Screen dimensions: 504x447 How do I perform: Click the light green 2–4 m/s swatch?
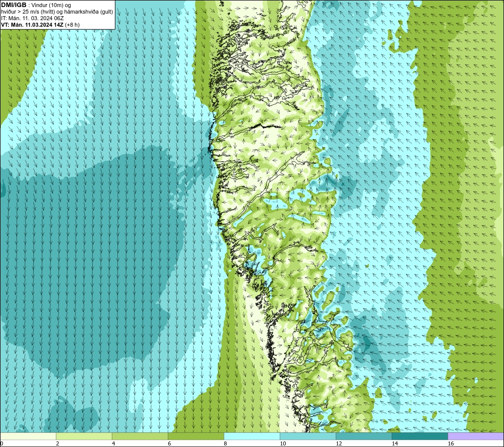coord(84,436)
